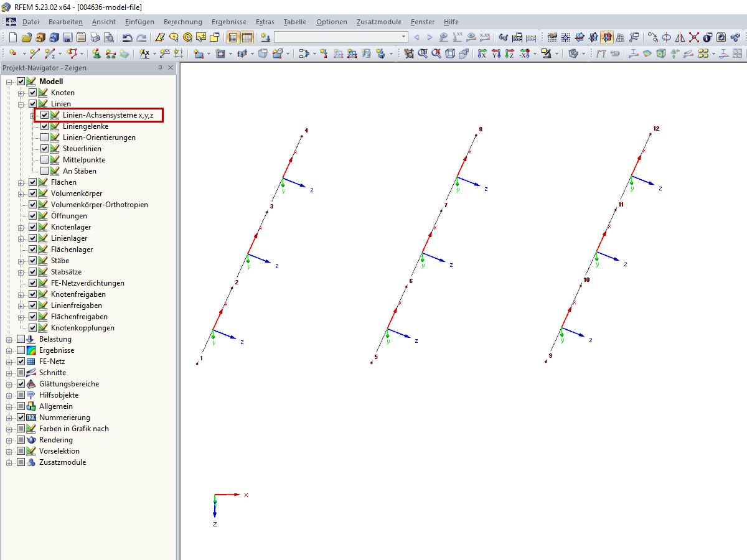Set view against X direction

coord(525,54)
